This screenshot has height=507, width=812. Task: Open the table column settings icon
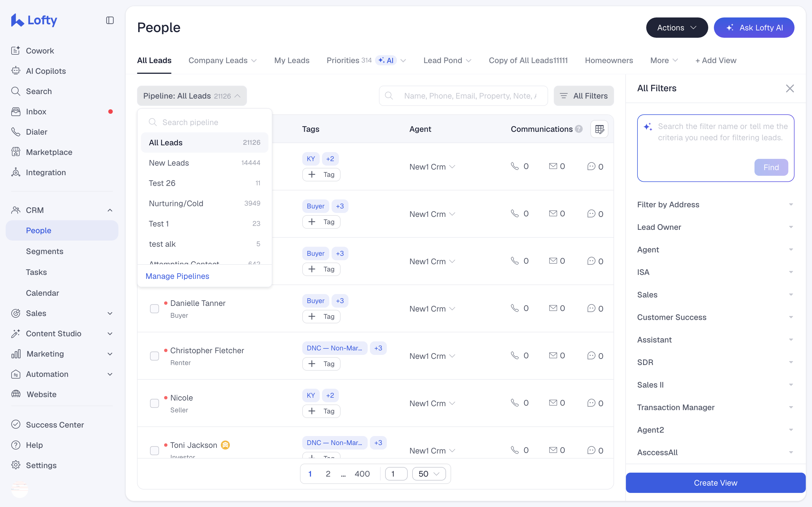[599, 129]
